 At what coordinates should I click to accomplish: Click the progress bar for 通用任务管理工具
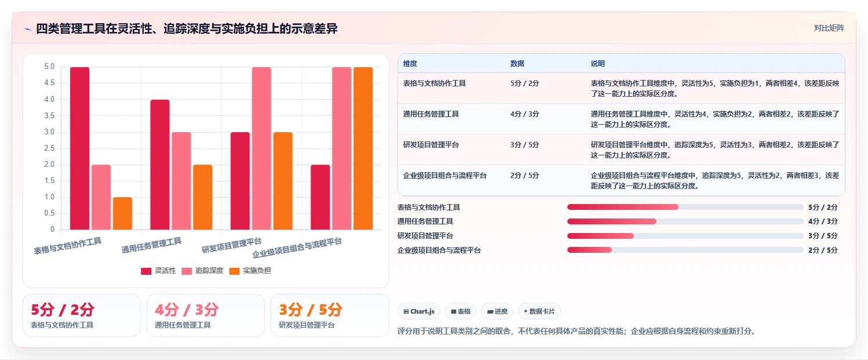click(685, 221)
